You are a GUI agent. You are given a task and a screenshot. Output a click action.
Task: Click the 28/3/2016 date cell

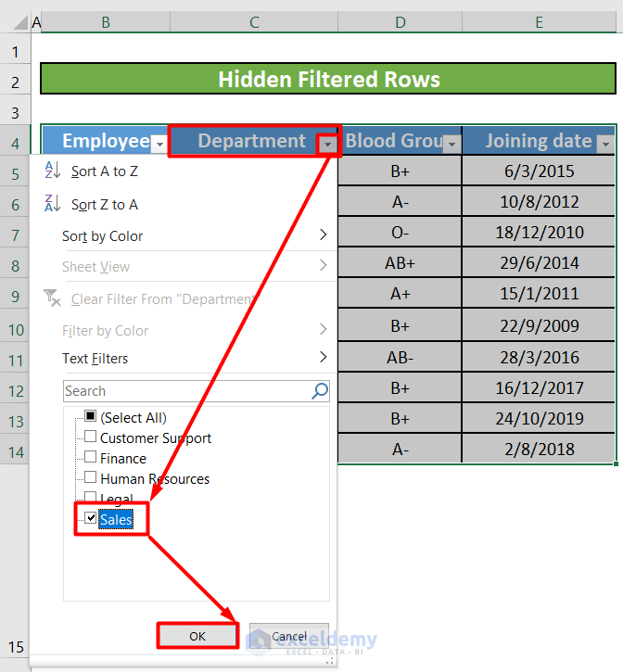(539, 357)
